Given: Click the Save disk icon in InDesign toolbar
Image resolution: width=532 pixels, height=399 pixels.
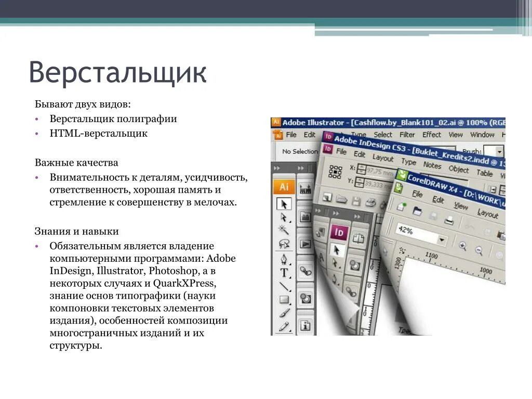Looking at the screenshot, I should click(356, 202).
